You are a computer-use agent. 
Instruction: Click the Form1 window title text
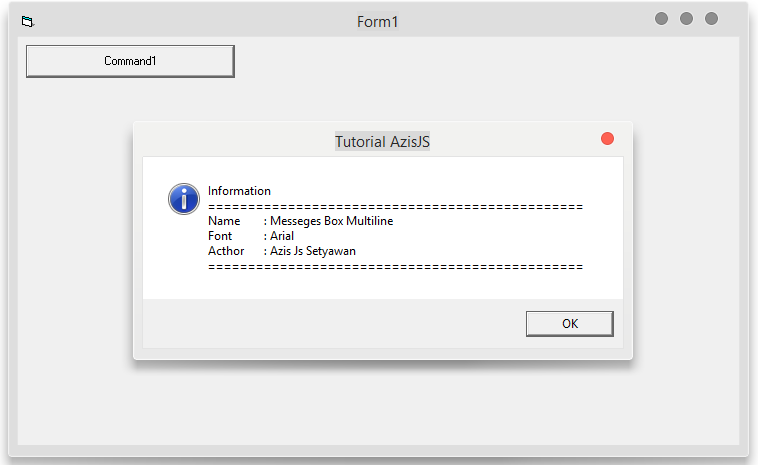(377, 22)
